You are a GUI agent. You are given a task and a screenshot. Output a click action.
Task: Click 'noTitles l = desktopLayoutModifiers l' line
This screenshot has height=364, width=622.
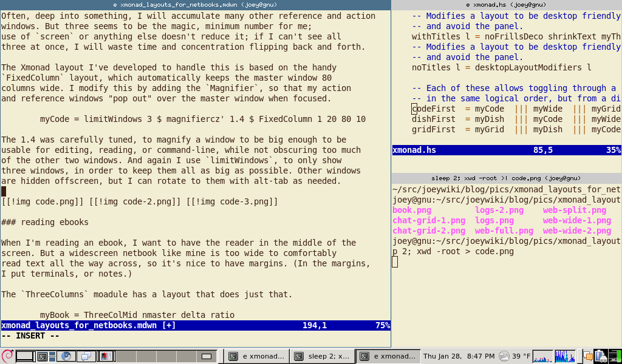[x=501, y=67]
